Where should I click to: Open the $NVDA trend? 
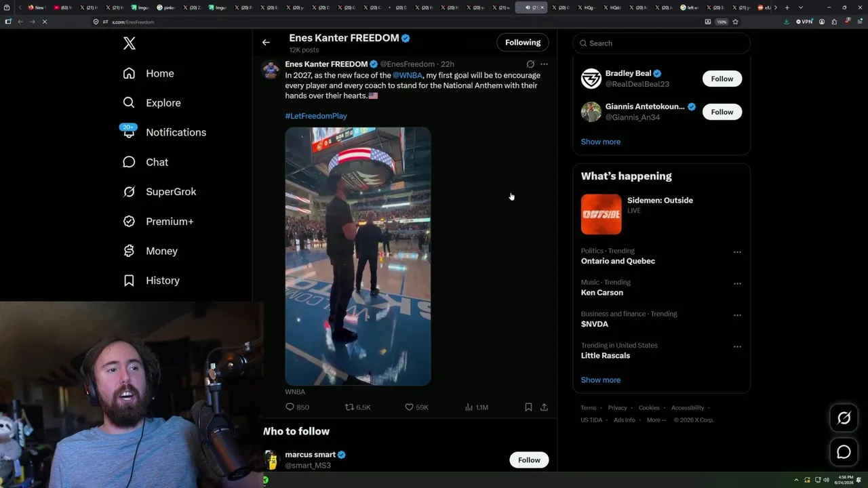[595, 324]
